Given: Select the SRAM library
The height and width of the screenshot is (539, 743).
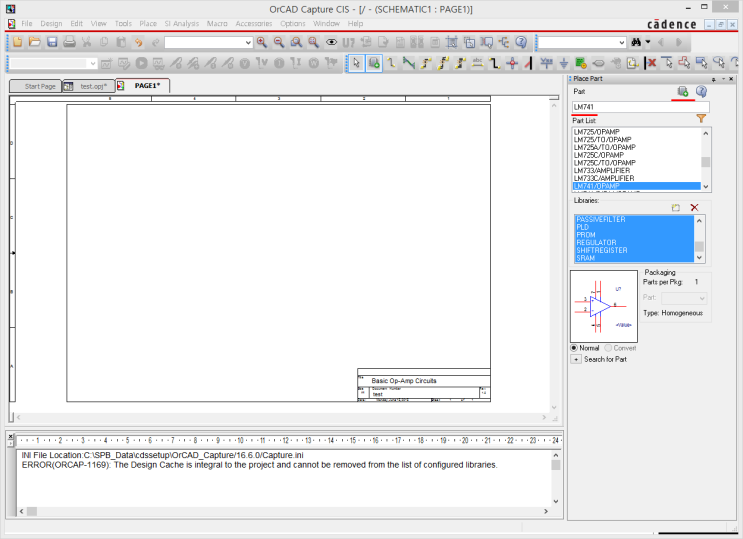Looking at the screenshot, I should tap(634, 258).
